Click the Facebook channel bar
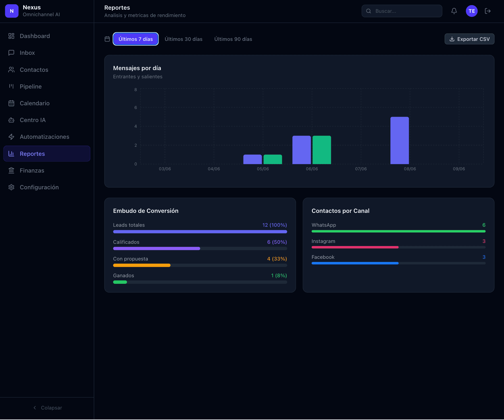 355,263
